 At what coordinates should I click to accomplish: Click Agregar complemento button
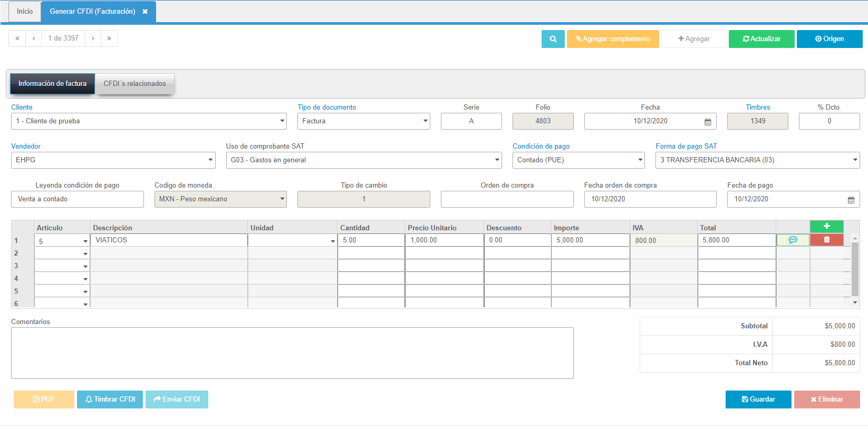[613, 39]
